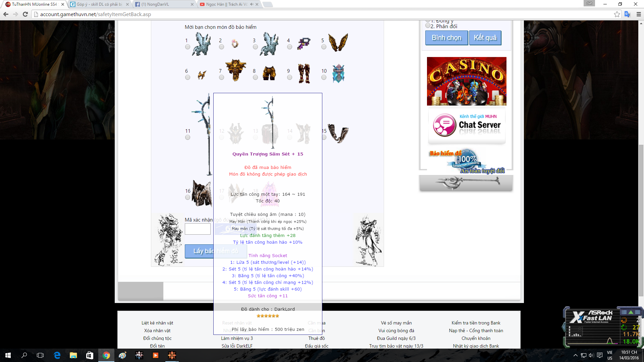The image size is (644, 362).
Task: Open the Chrome menu button
Action: click(639, 14)
